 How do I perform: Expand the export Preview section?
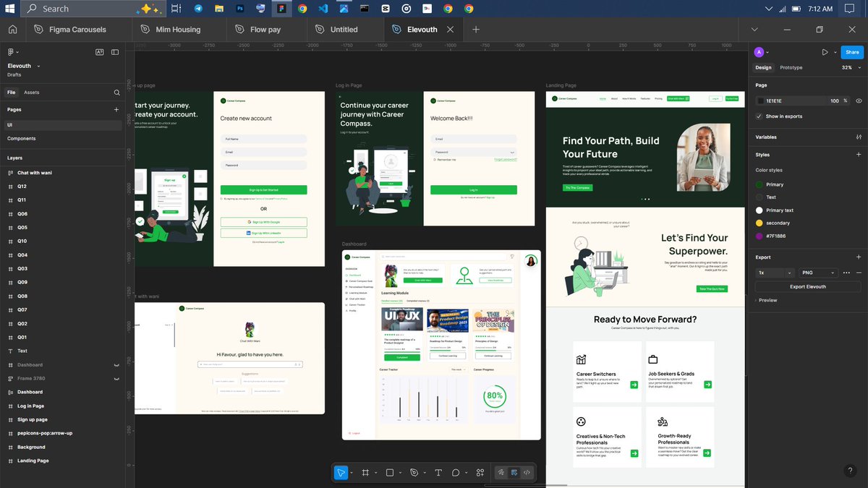[767, 300]
